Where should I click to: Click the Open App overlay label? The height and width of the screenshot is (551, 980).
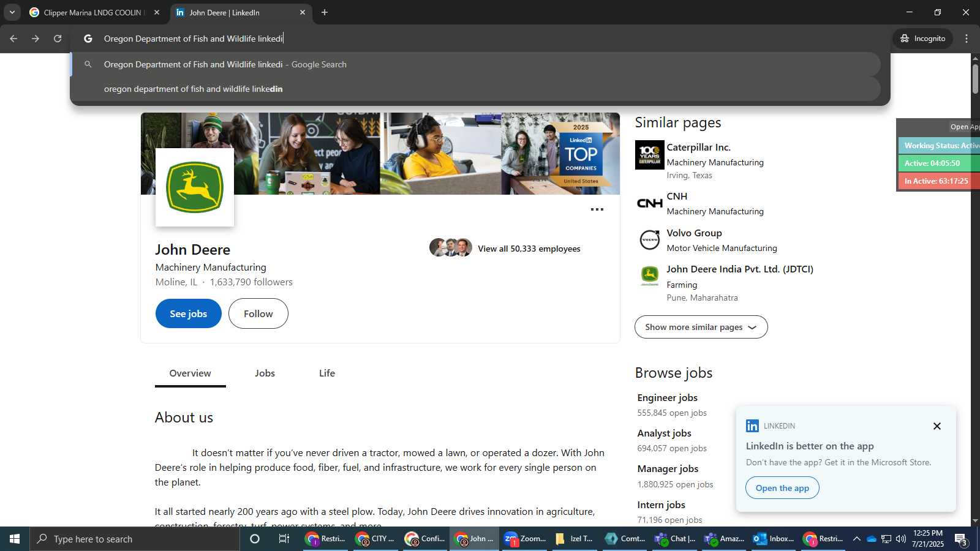964,127
